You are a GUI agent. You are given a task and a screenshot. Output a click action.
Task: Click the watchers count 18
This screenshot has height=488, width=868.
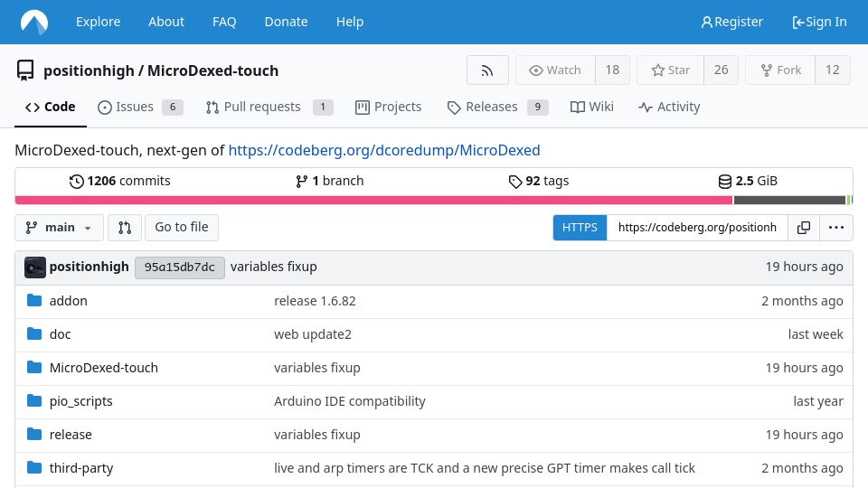pos(612,70)
